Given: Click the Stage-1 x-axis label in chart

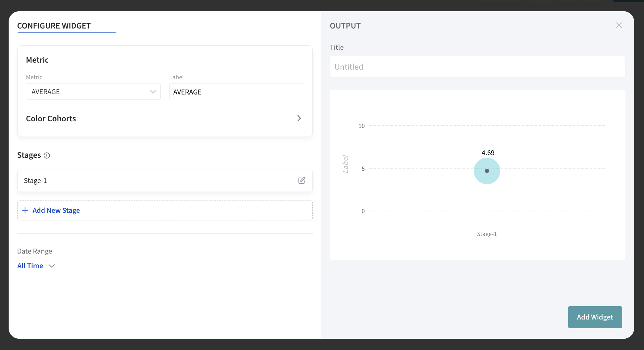Looking at the screenshot, I should click(x=487, y=234).
